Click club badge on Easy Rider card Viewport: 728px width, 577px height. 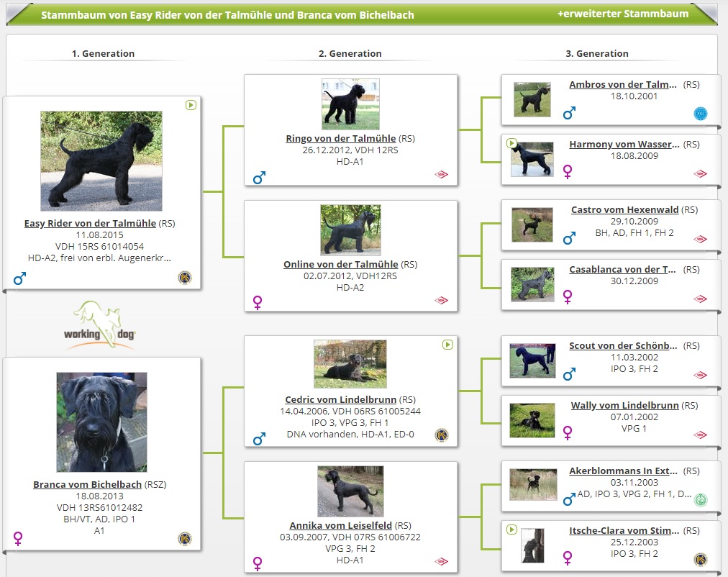tap(185, 278)
